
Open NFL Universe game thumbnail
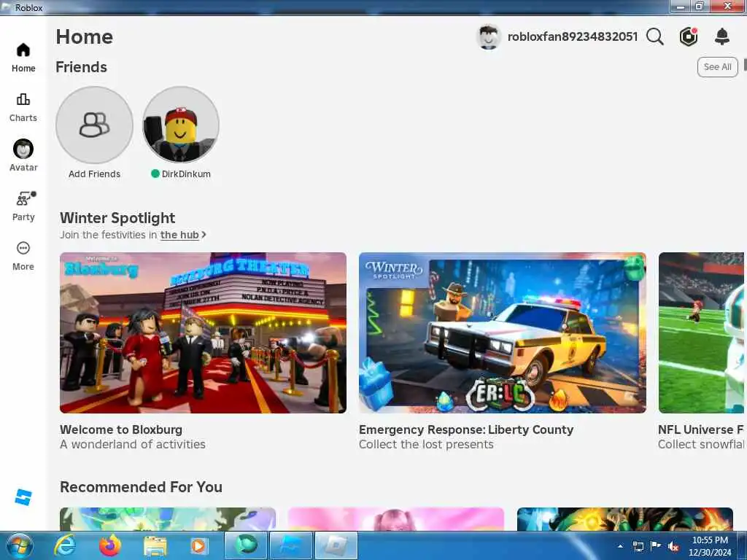(701, 332)
